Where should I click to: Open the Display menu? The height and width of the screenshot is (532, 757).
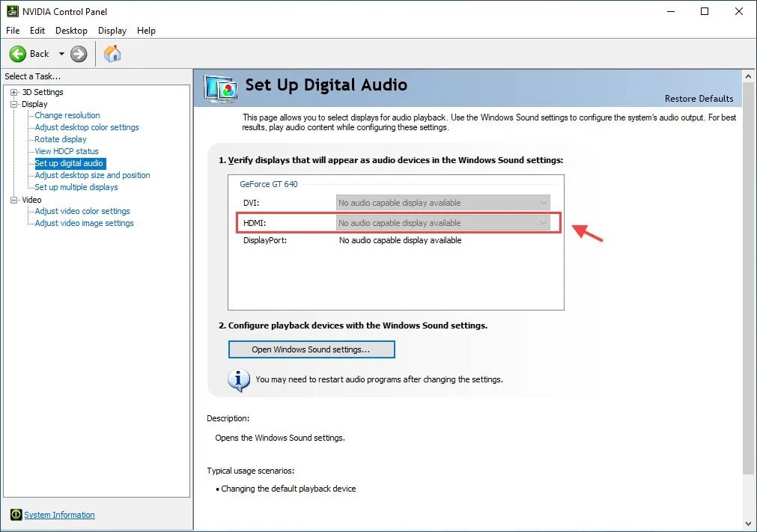[x=112, y=31]
